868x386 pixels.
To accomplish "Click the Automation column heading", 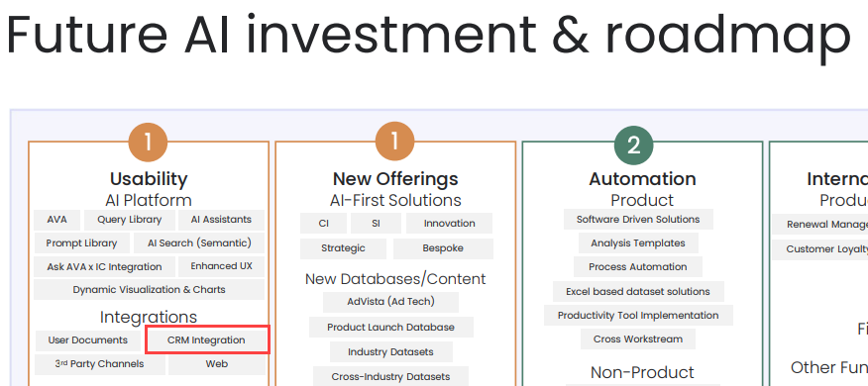I will pos(642,179).
